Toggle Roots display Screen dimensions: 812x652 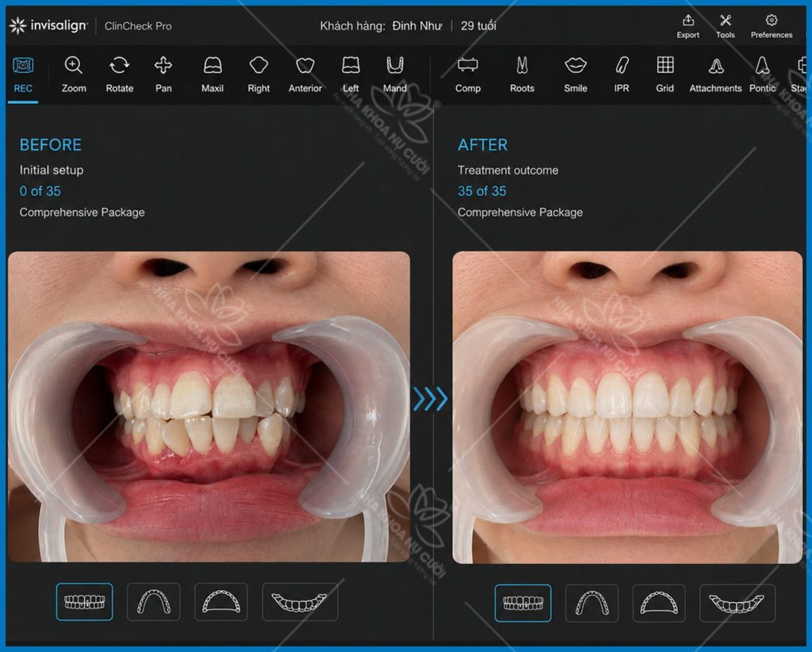click(x=522, y=75)
